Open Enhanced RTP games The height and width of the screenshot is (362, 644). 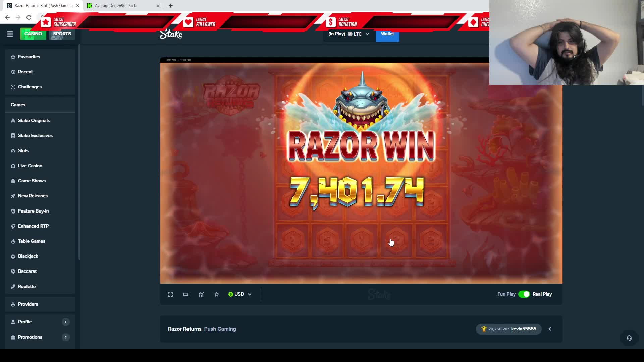(40, 226)
